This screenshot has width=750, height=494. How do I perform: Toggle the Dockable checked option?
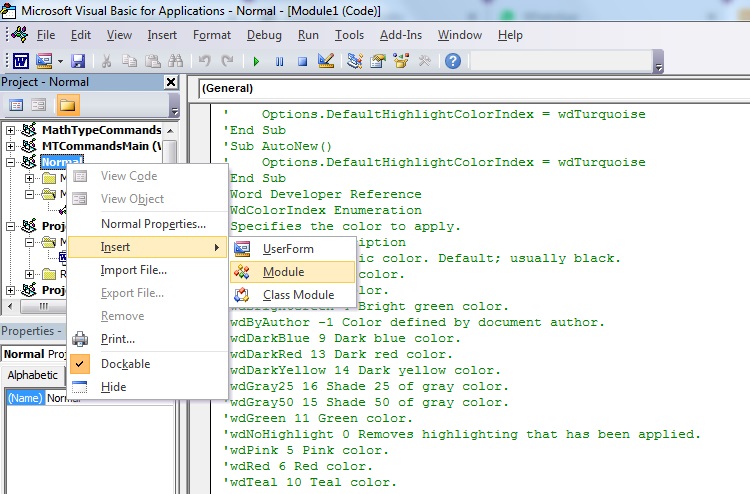[x=148, y=364]
